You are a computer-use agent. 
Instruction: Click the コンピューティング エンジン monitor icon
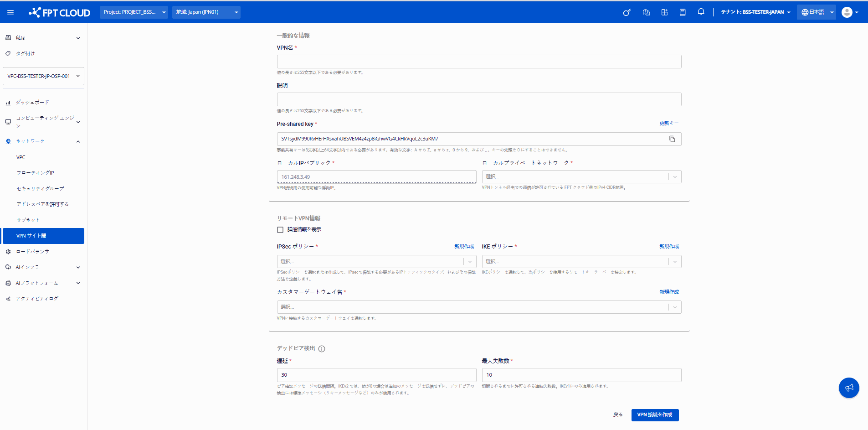8,122
